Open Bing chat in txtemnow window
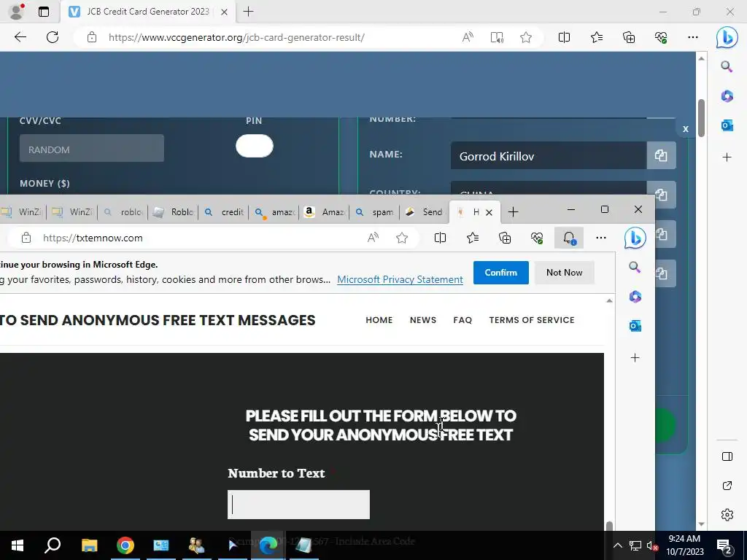Screen dimensions: 747x560 pos(635,238)
